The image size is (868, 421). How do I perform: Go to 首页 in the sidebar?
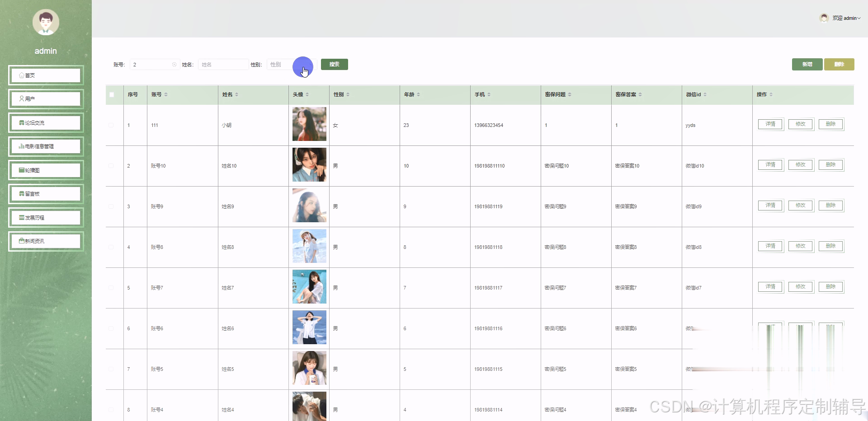tap(46, 75)
